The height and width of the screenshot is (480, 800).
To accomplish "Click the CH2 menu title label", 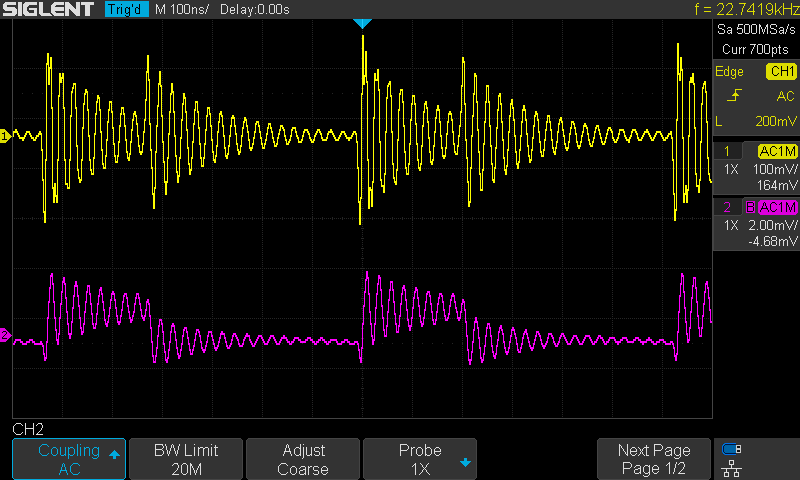I will click(x=28, y=429).
